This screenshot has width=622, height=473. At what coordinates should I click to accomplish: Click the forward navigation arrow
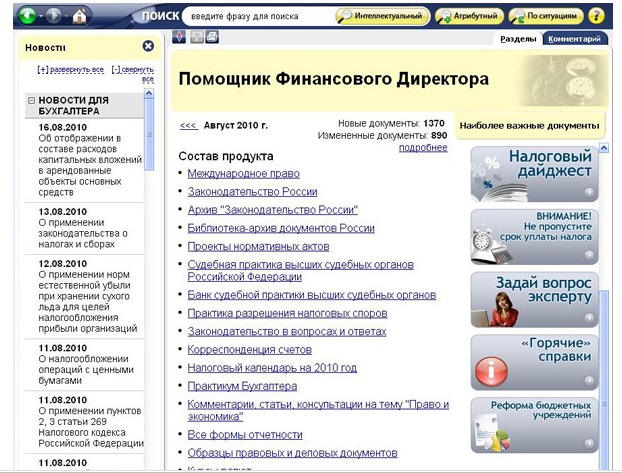pyautogui.click(x=54, y=16)
